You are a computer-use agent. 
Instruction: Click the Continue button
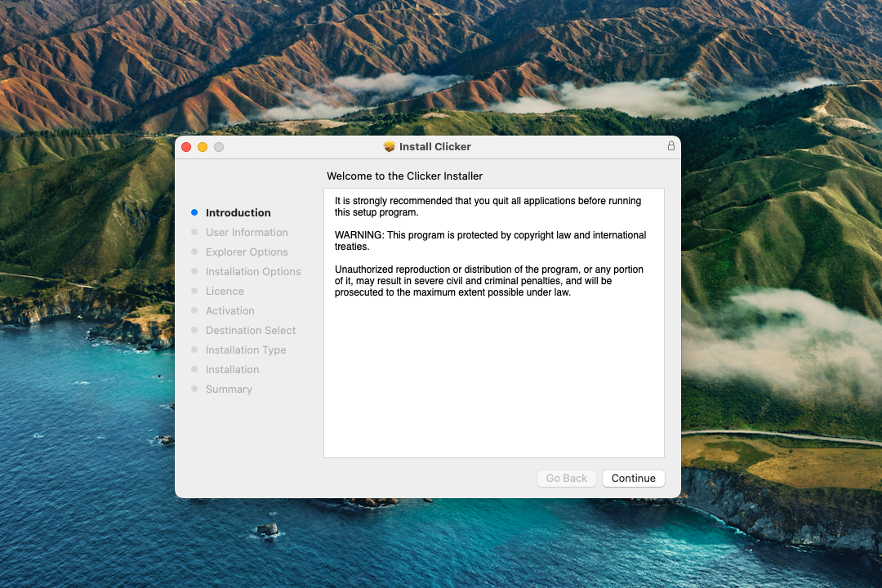click(x=633, y=479)
